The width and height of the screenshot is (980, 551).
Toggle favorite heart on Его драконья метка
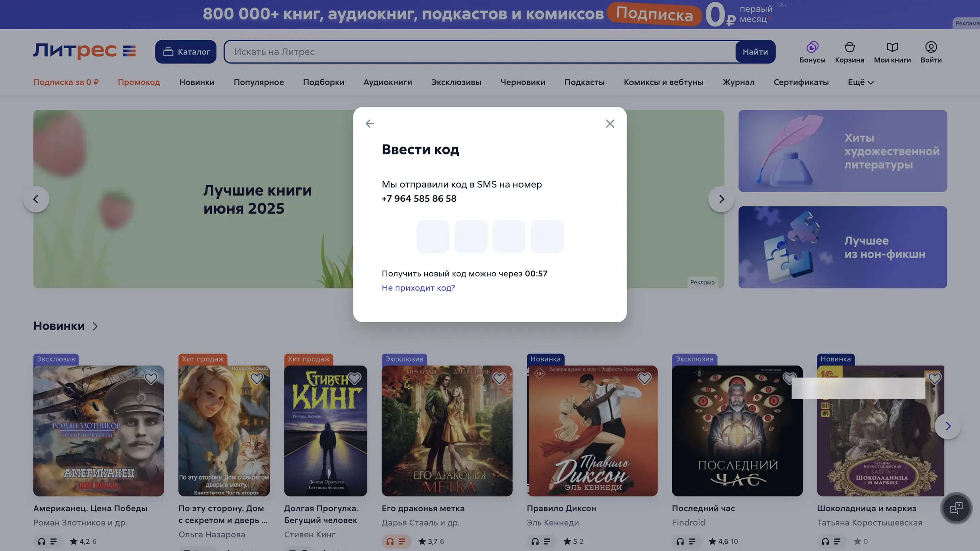pos(499,378)
